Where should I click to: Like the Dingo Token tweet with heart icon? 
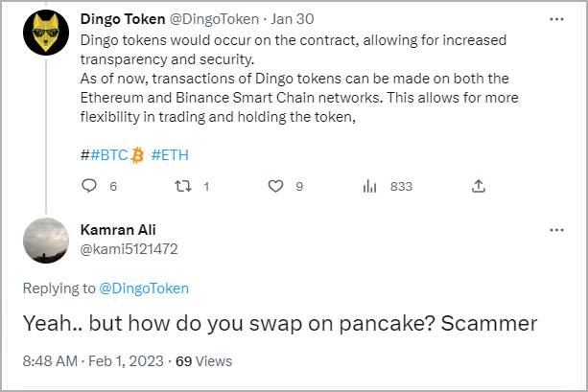(x=275, y=186)
